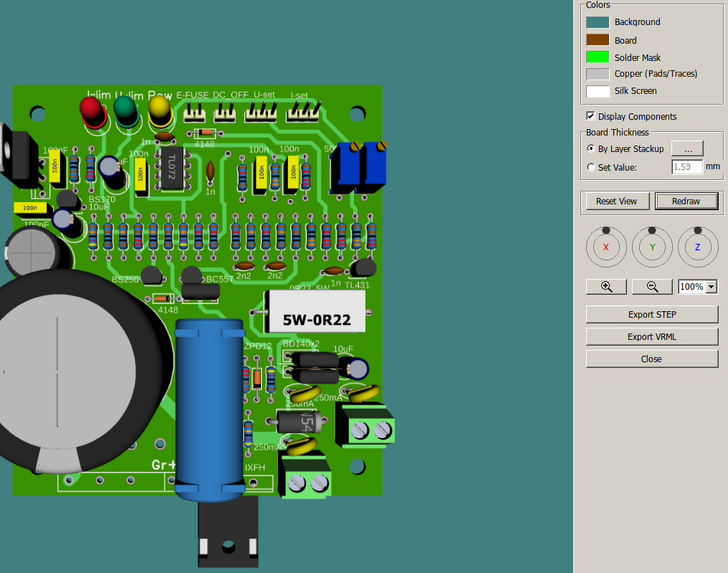Screen dimensions: 728x573
Task: Choose the Set Value thickness option
Action: click(x=591, y=167)
